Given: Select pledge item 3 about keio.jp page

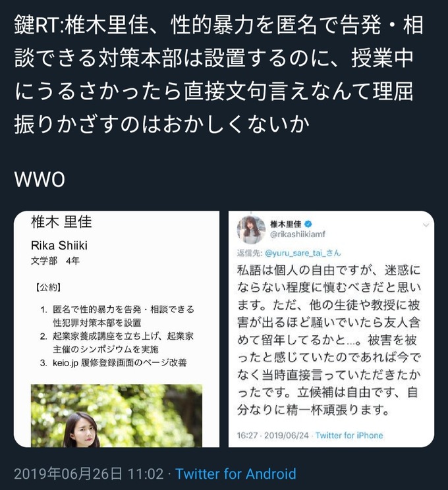Looking at the screenshot, I should point(113,362).
